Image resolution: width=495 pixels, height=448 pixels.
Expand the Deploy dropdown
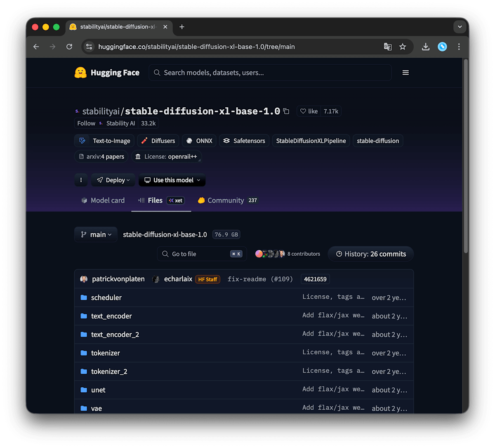tap(113, 180)
